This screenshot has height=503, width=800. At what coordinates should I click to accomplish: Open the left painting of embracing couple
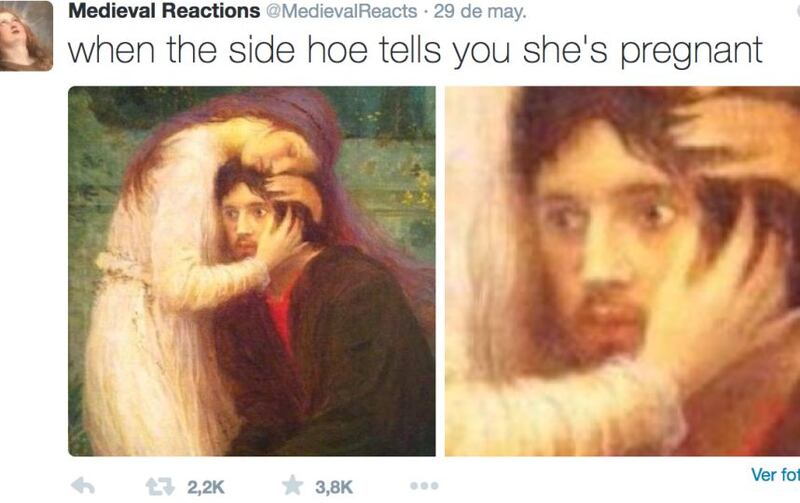point(252,271)
